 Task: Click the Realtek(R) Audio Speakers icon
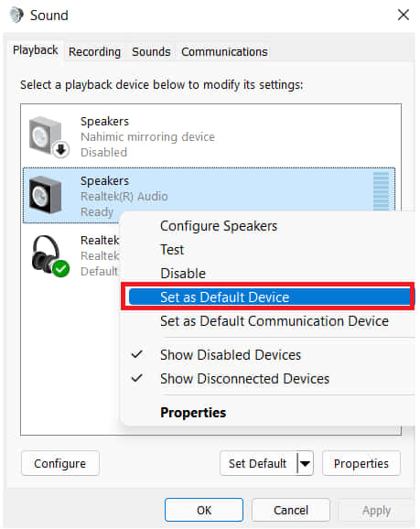coord(46,195)
